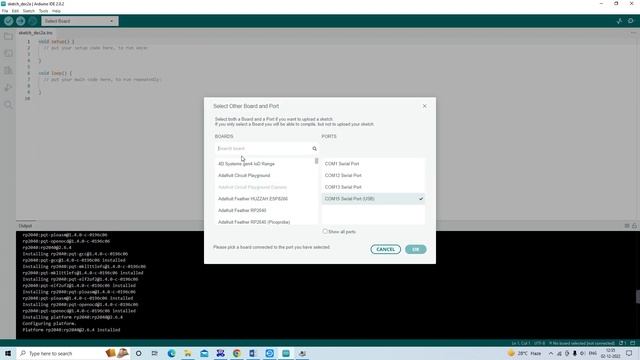This screenshot has height=360, width=640.
Task: Open Task View icon on taskbar
Action: pos(155,353)
